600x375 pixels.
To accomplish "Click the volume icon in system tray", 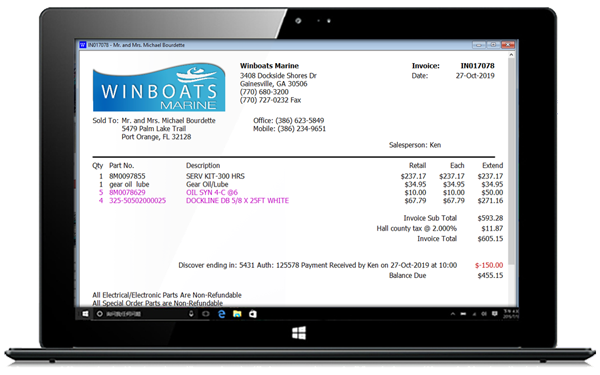I will pos(484,314).
